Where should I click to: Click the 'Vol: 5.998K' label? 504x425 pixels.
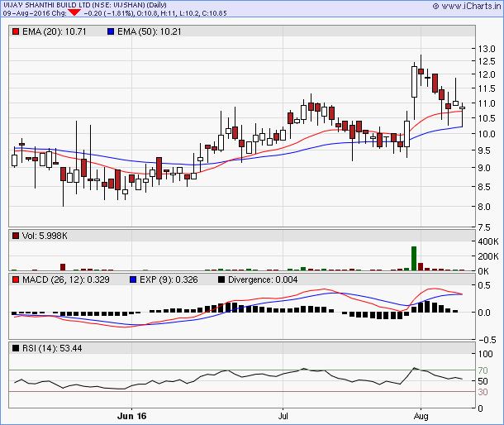(x=45, y=236)
